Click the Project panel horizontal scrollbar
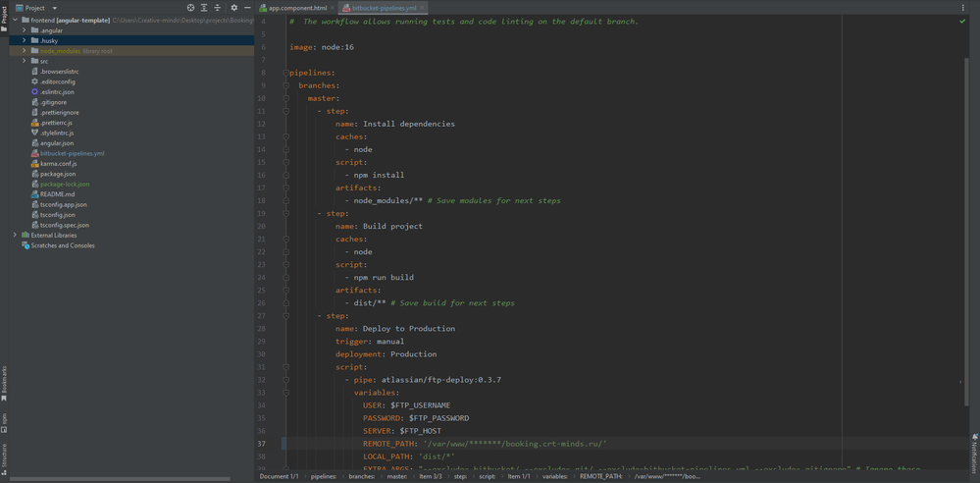Image resolution: width=980 pixels, height=483 pixels. coord(118,479)
